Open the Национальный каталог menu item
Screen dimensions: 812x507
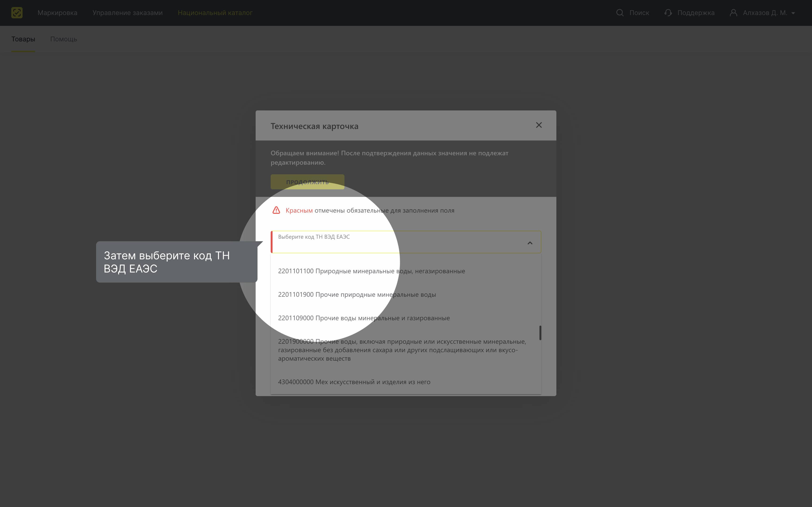point(215,13)
